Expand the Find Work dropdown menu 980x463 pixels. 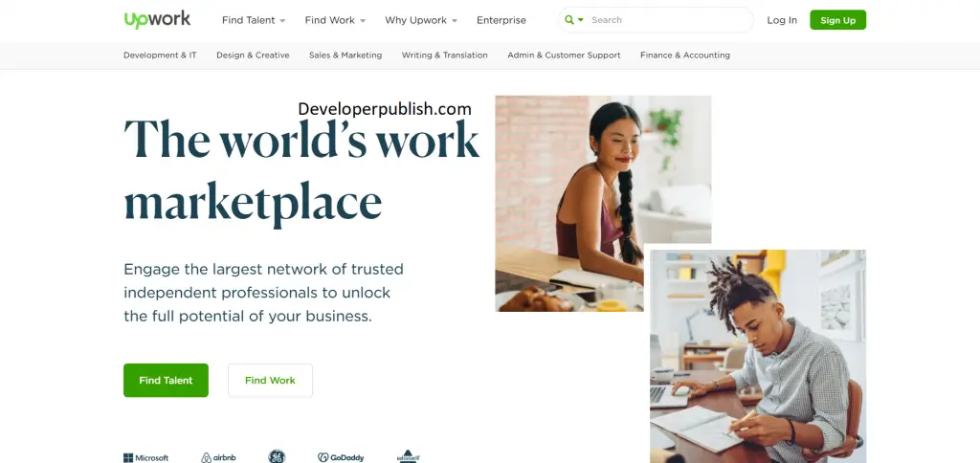pyautogui.click(x=335, y=20)
